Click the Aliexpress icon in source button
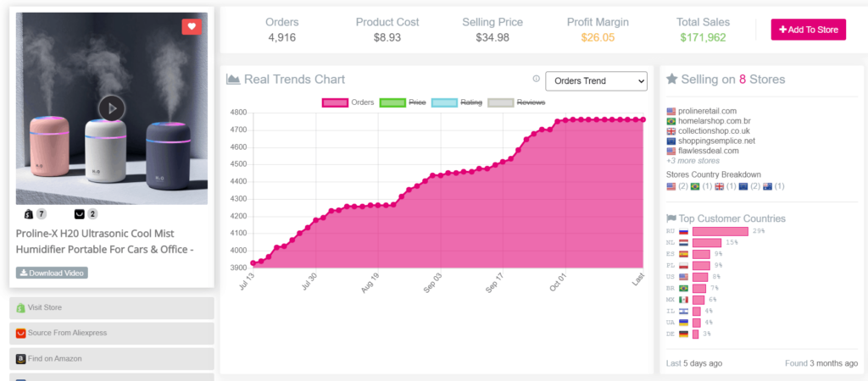The image size is (868, 381). pos(20,333)
